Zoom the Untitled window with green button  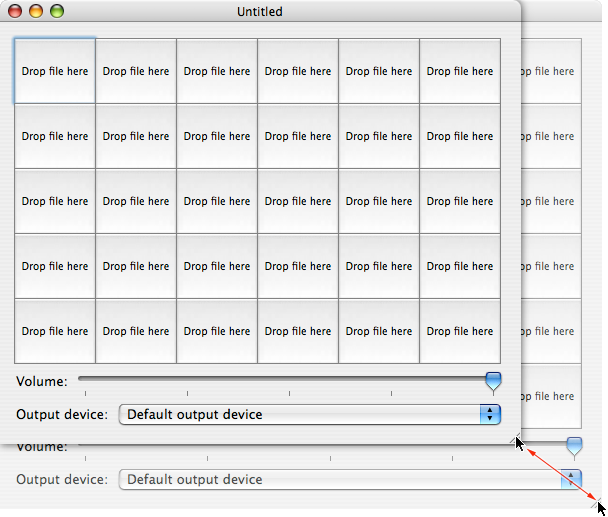tap(57, 11)
